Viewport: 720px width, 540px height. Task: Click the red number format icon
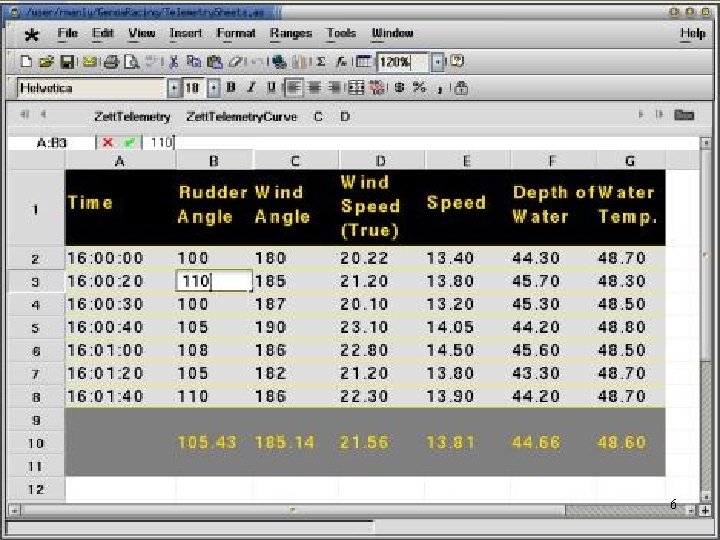pos(377,87)
